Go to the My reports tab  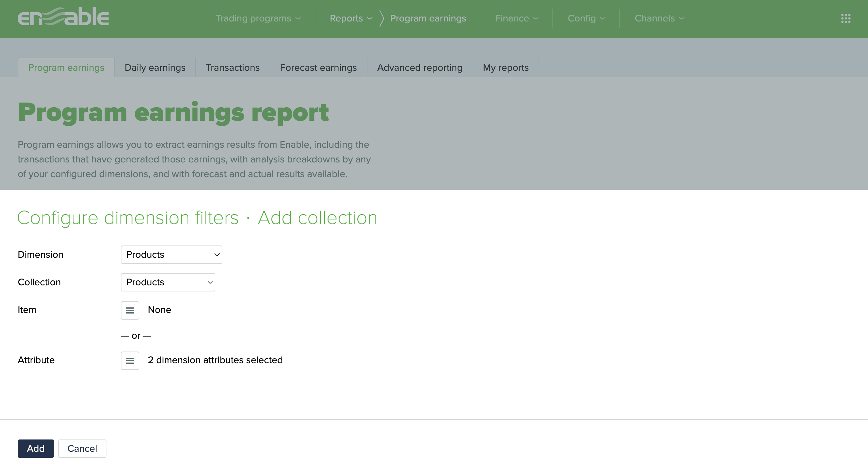click(x=506, y=68)
